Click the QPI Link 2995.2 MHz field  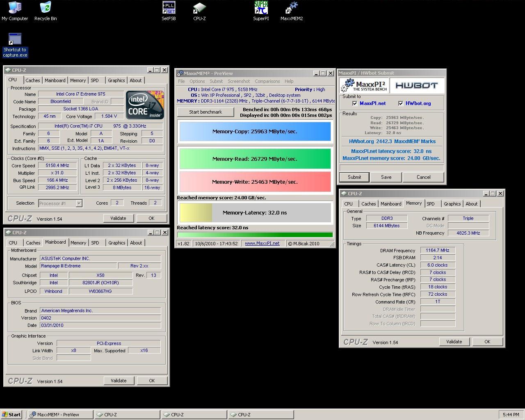tap(57, 187)
